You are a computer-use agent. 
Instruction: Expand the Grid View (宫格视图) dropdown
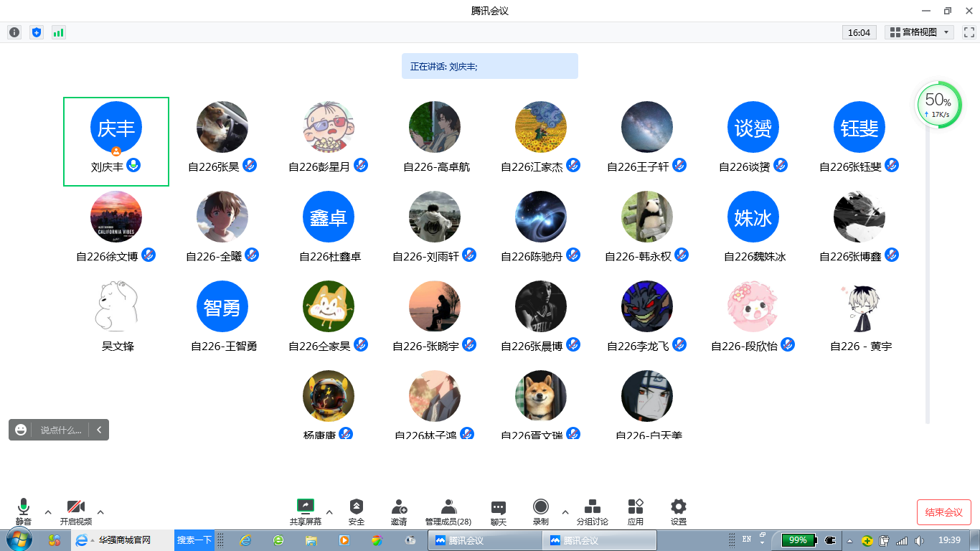pos(919,32)
